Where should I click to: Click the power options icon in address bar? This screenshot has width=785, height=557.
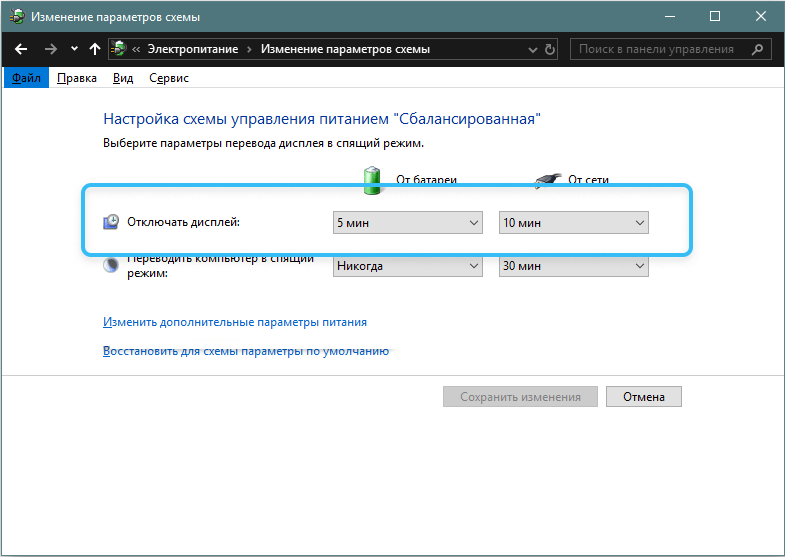pyautogui.click(x=119, y=49)
